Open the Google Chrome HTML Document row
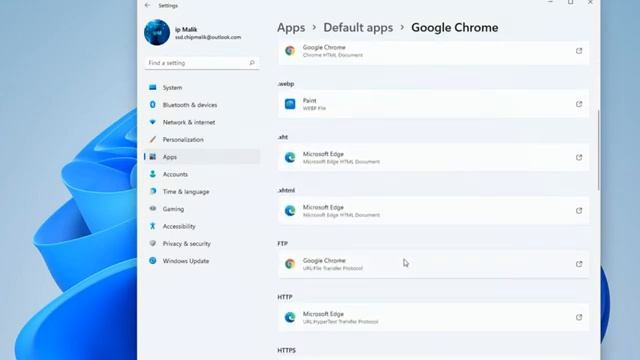 point(433,52)
